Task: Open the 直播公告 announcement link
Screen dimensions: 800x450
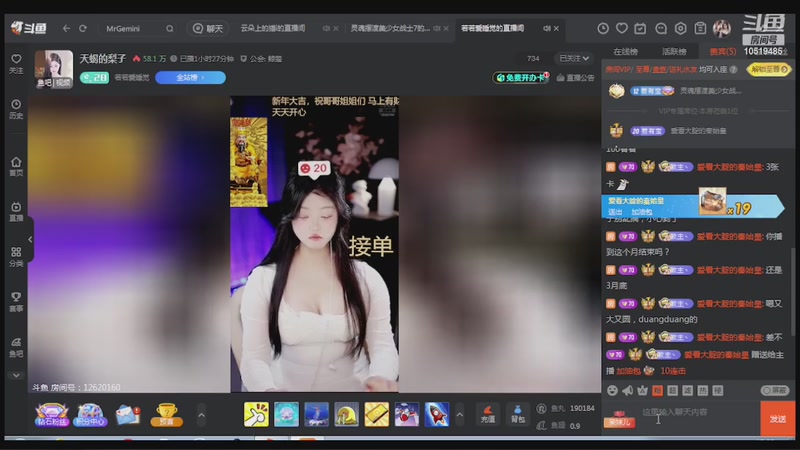Action: [576, 78]
